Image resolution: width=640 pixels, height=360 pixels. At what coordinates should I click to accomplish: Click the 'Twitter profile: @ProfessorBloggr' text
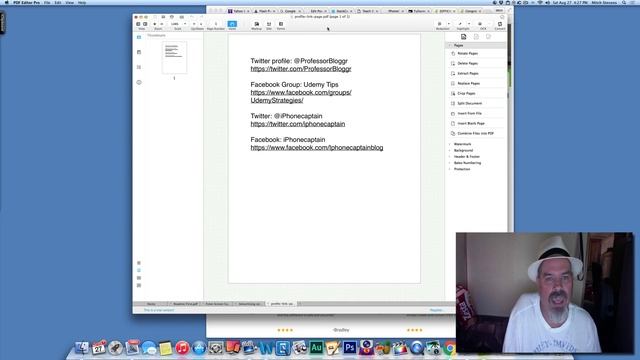coord(299,61)
